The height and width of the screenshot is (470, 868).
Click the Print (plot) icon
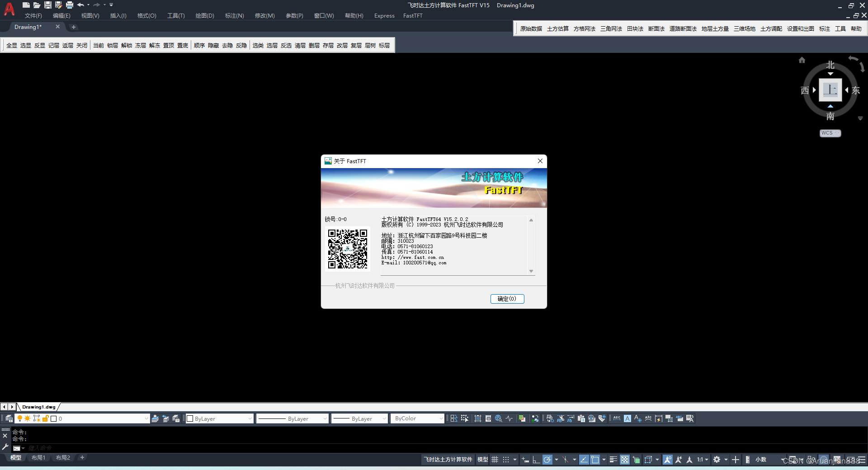(x=69, y=5)
